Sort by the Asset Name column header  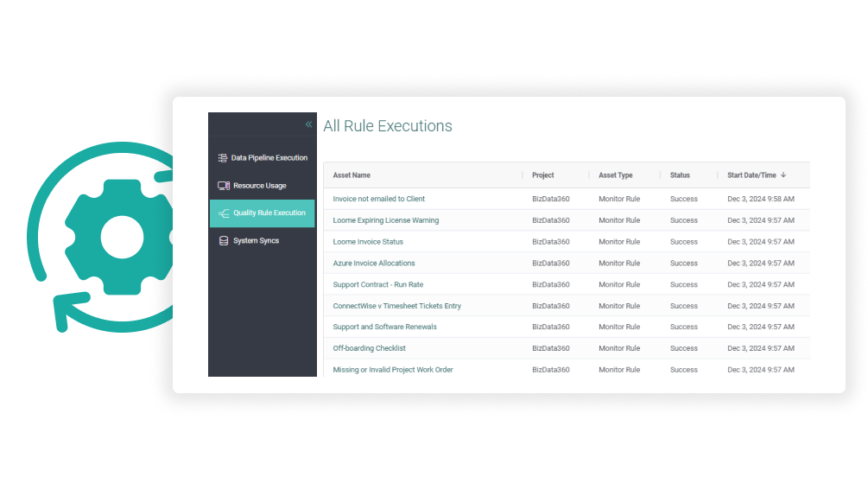[352, 175]
